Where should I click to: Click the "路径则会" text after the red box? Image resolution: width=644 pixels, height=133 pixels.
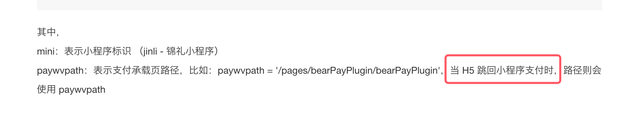(582, 70)
